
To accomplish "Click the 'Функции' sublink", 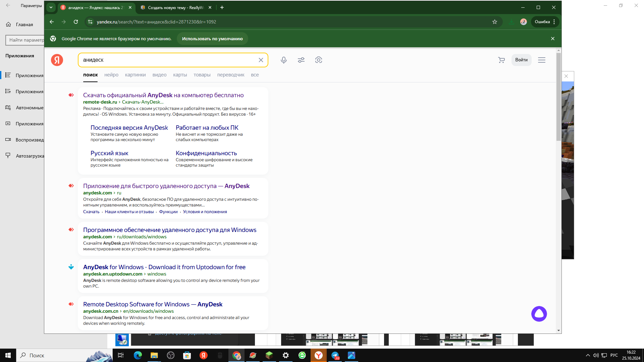I will [168, 212].
